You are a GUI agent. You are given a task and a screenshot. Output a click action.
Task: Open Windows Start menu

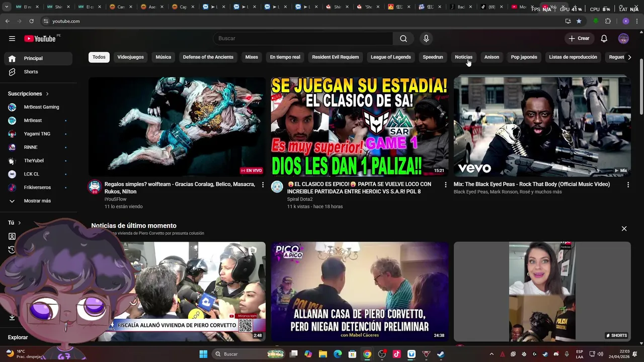[203, 354]
